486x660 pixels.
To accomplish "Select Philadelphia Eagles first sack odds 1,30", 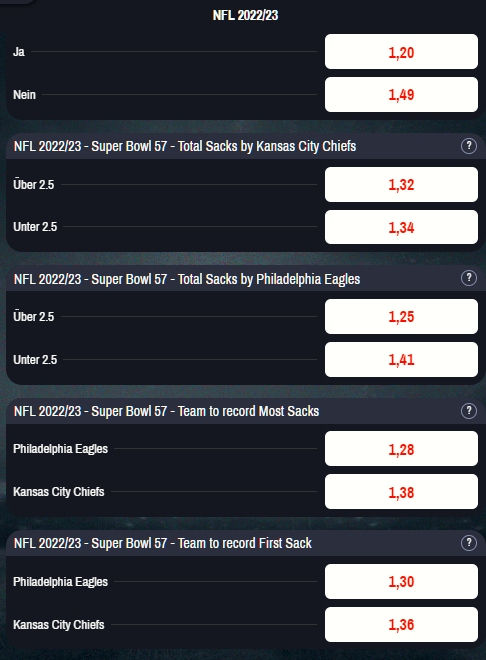I will coord(401,582).
